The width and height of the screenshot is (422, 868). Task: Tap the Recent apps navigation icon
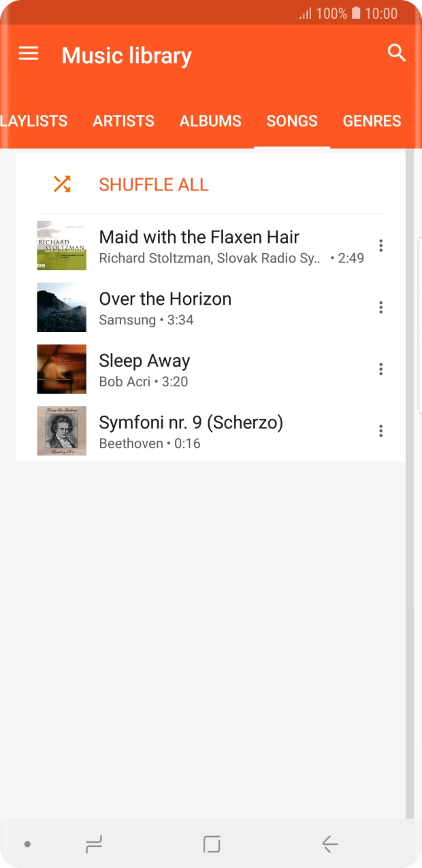click(93, 844)
